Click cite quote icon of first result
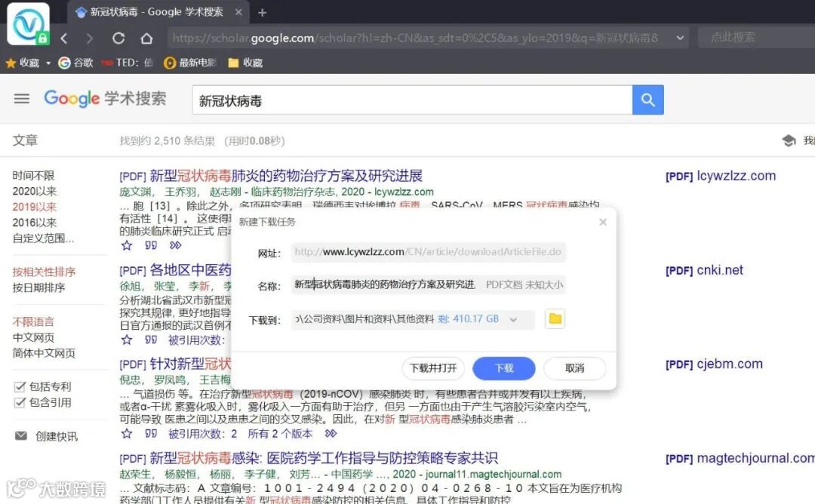 pyautogui.click(x=151, y=245)
